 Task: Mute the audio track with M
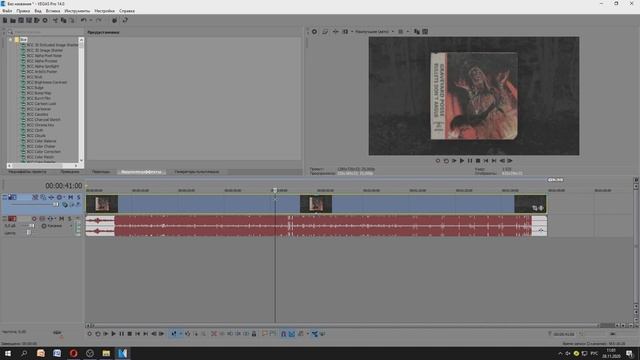click(62, 219)
